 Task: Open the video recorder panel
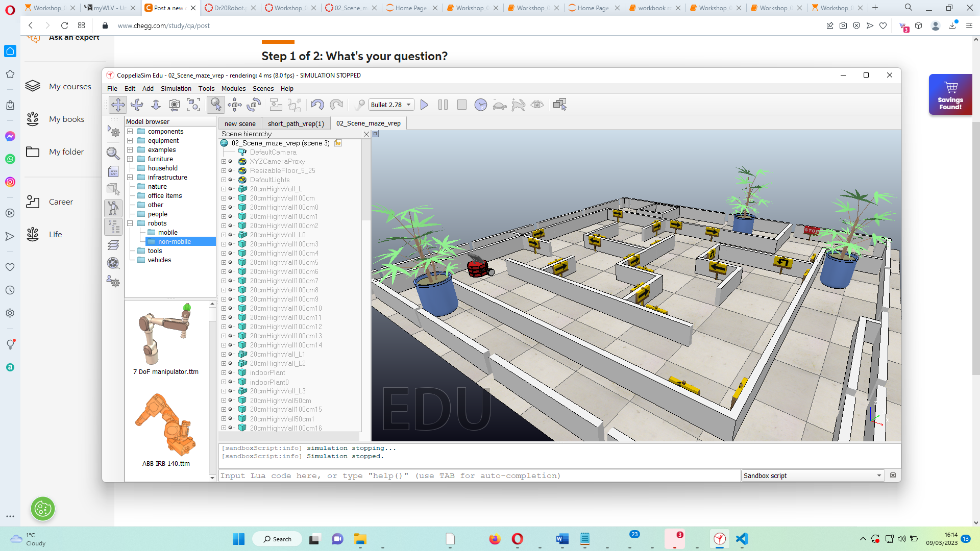coord(113,263)
